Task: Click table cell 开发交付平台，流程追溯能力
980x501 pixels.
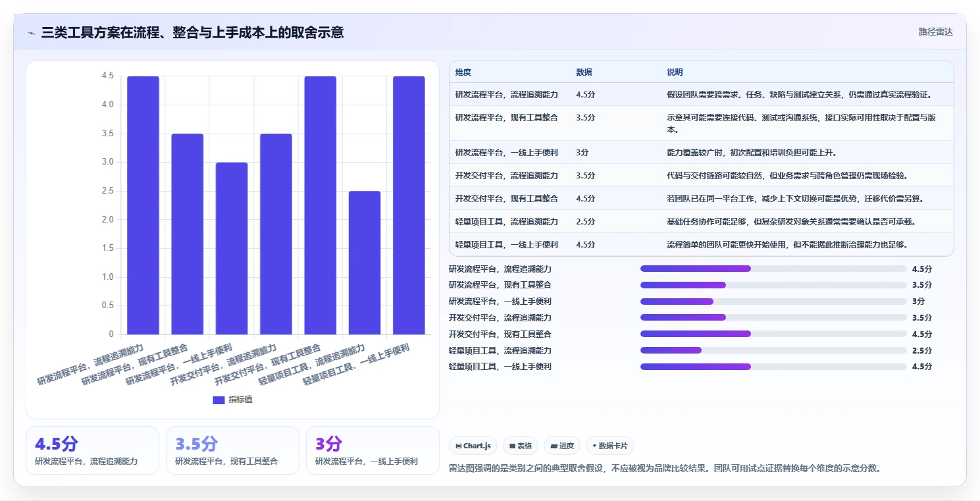Action: coord(507,176)
